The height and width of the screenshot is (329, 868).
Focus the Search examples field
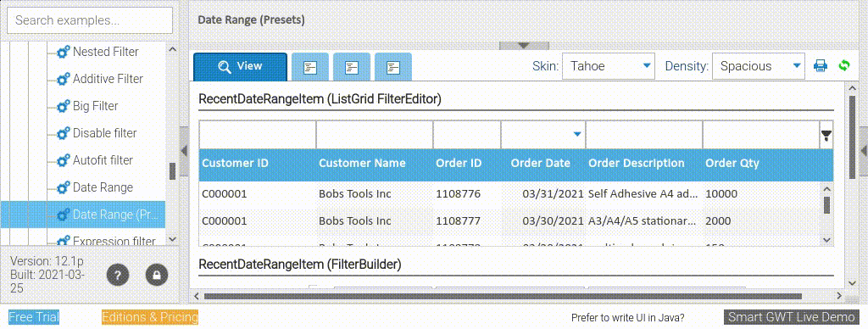90,20
